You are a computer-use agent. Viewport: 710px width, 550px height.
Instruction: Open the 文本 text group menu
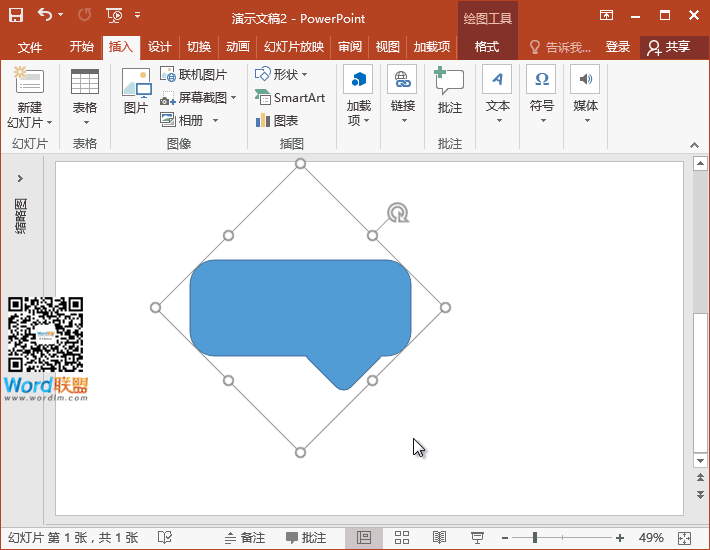497,95
